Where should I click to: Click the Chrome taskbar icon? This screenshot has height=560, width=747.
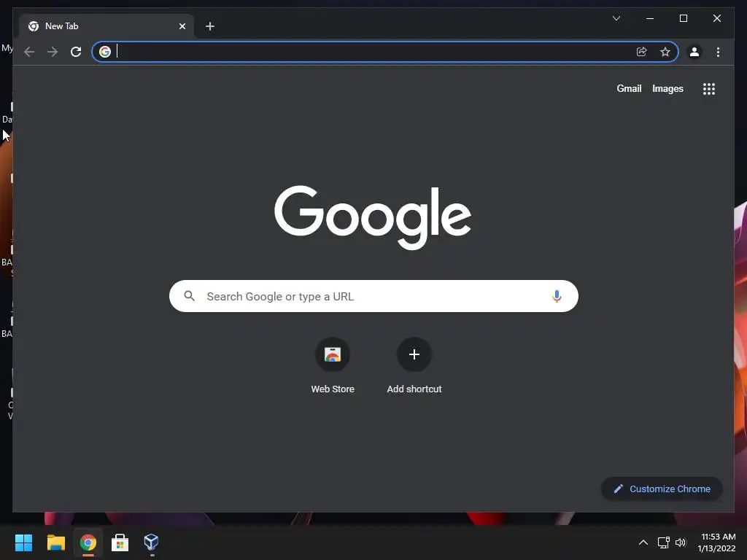(88, 542)
